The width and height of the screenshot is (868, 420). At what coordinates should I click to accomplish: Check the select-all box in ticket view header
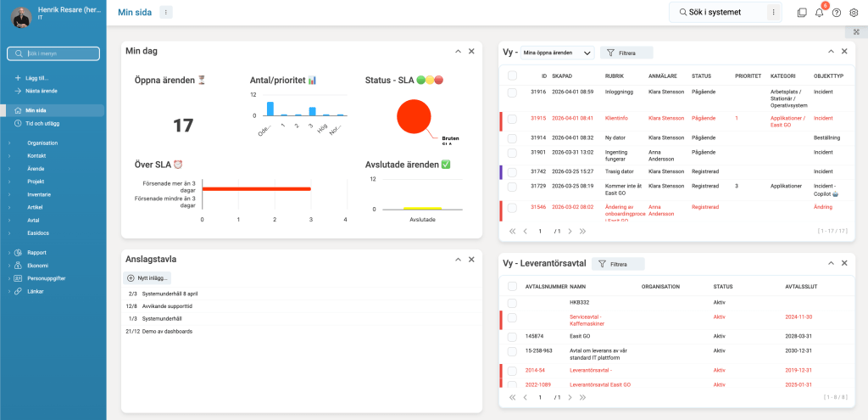click(x=512, y=76)
